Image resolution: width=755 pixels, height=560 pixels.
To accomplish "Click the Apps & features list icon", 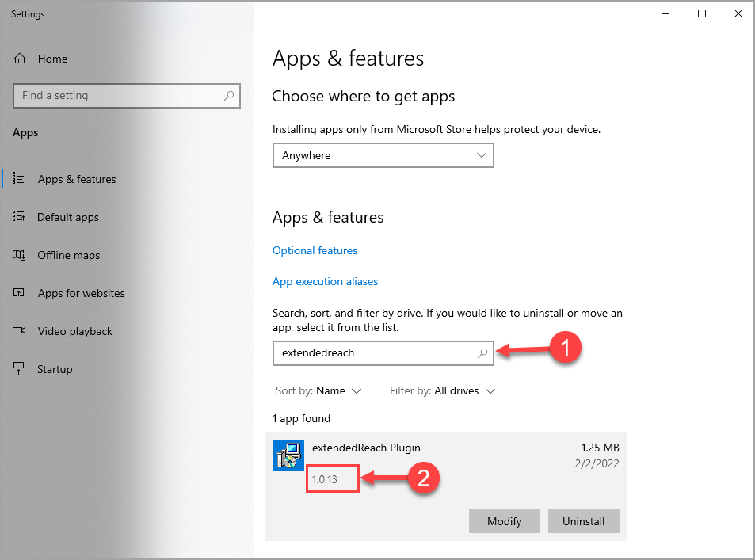I will click(x=19, y=178).
